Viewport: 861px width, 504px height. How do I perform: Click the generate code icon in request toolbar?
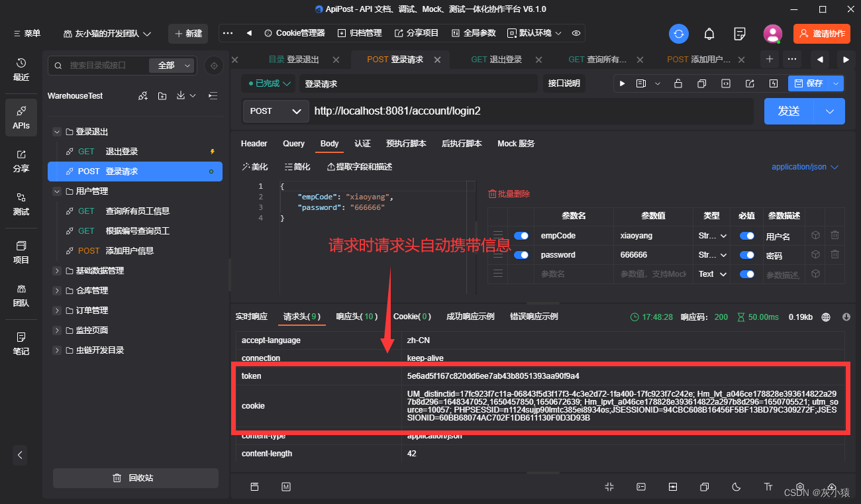point(726,83)
